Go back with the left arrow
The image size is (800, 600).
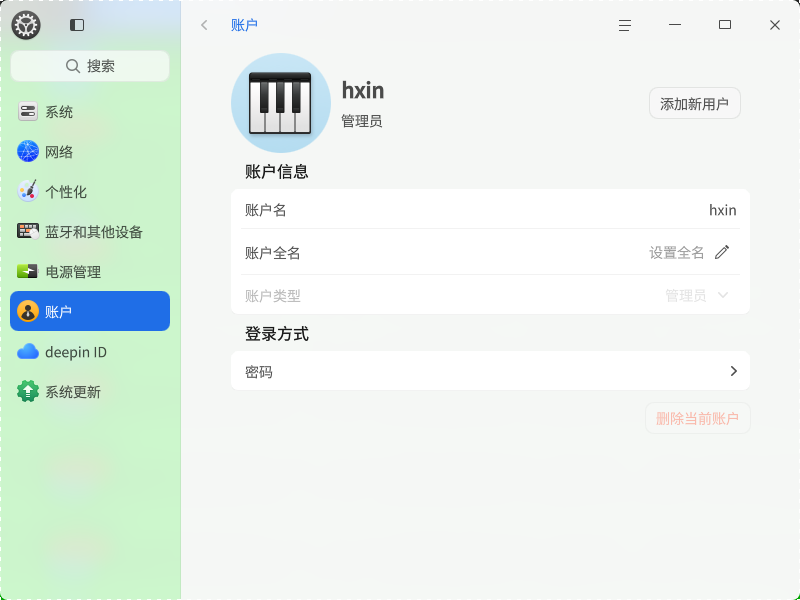coord(204,25)
